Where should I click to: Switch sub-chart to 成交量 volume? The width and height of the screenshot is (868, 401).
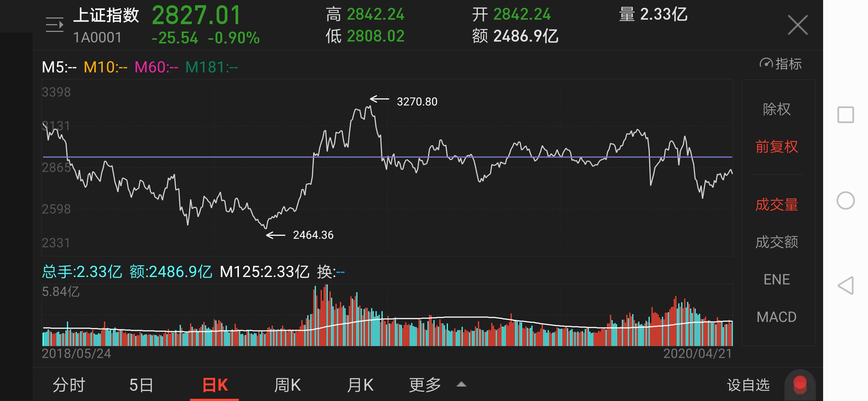click(777, 205)
